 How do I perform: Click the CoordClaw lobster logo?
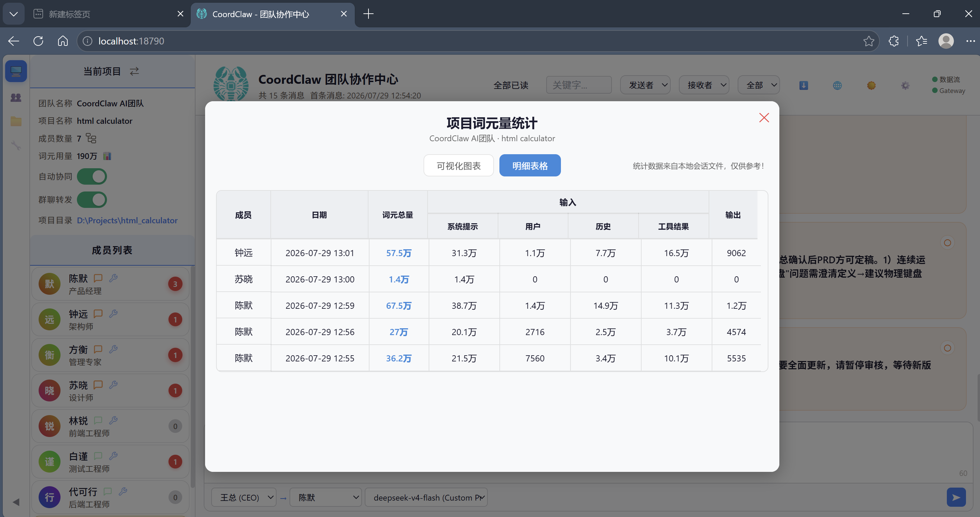(230, 84)
